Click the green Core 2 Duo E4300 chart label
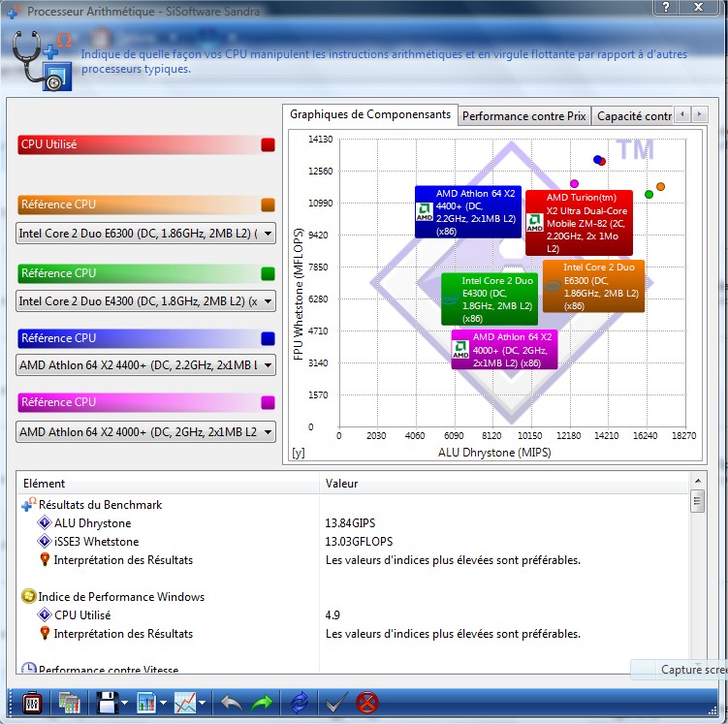Viewport: 728px width, 724px height. pyautogui.click(x=490, y=299)
